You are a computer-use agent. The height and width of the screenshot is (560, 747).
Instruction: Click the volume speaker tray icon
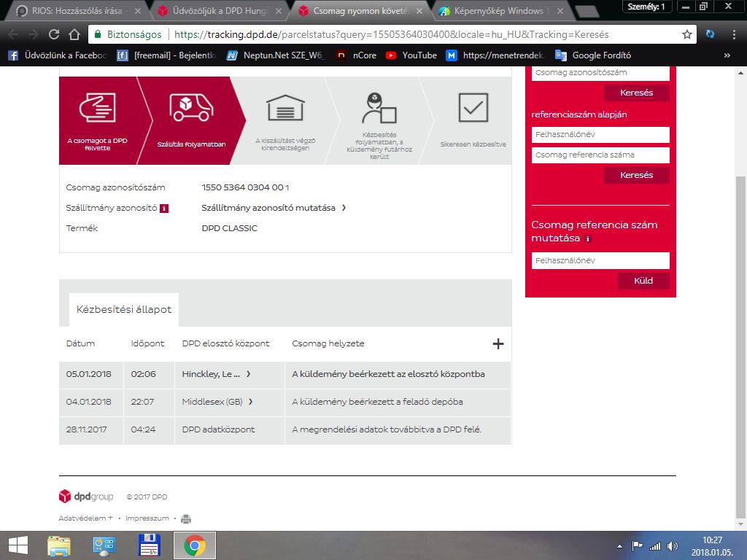(673, 546)
